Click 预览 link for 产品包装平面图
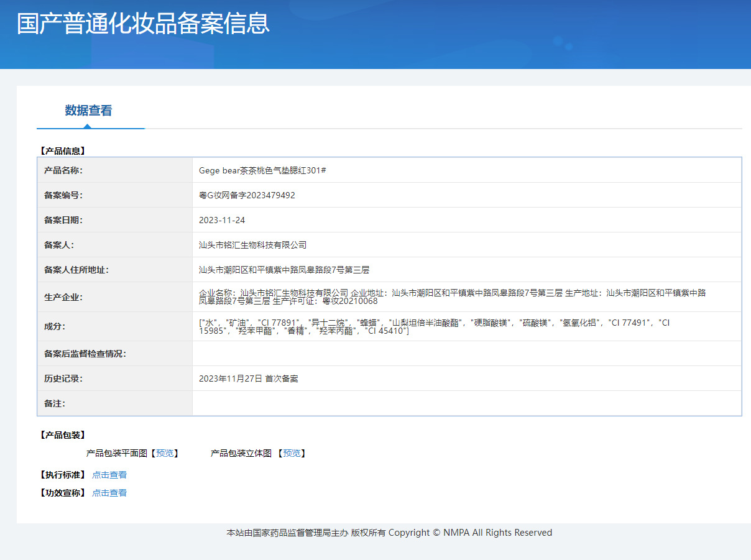 click(165, 453)
